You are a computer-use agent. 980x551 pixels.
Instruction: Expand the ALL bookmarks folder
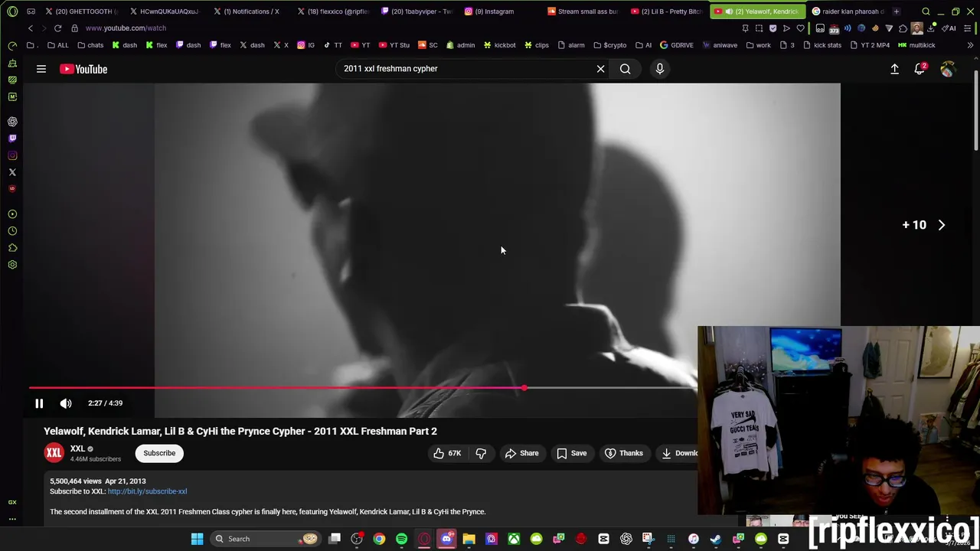point(57,45)
